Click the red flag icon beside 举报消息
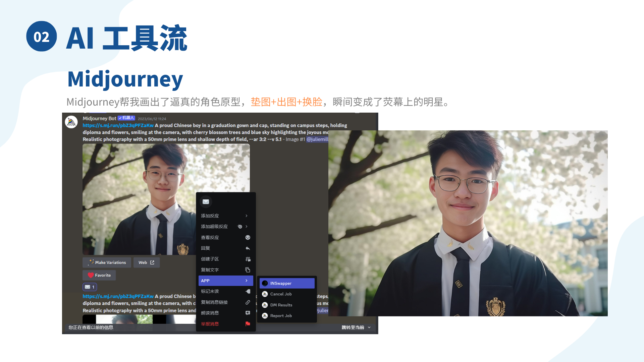Image resolution: width=644 pixels, height=362 pixels. pos(248,324)
